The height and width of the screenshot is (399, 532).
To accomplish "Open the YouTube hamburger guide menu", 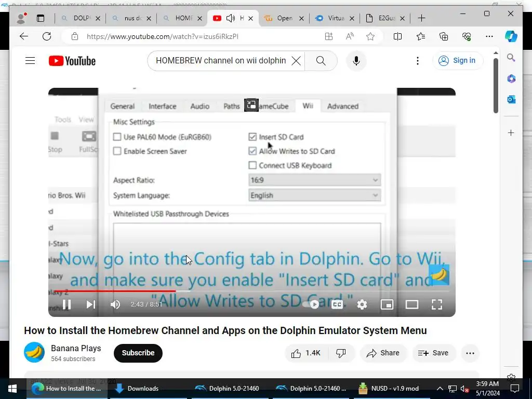I will (30, 61).
